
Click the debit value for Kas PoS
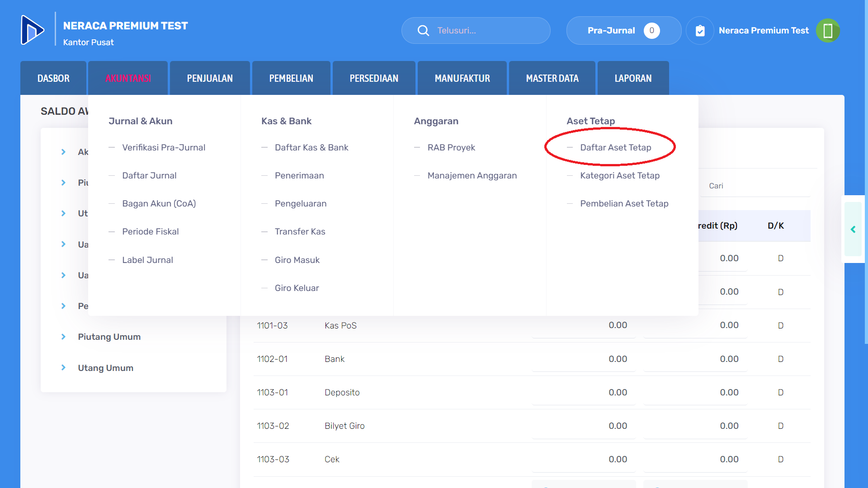click(618, 325)
